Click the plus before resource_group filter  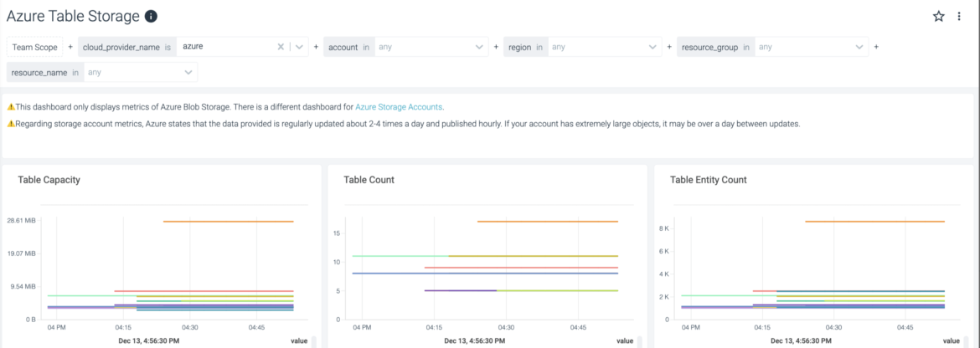[x=669, y=47]
